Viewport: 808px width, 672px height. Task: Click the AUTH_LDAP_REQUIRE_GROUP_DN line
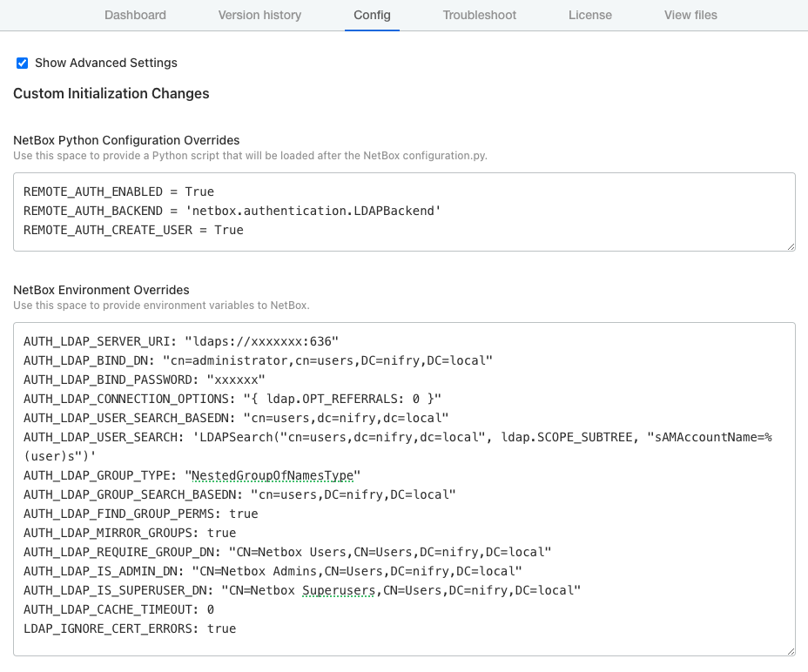pyautogui.click(x=287, y=552)
